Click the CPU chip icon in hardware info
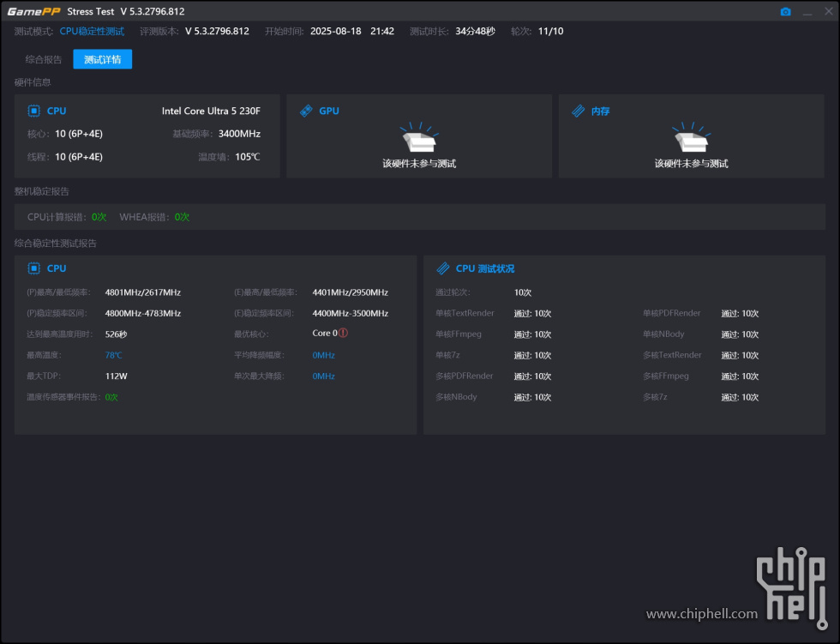 tap(33, 111)
